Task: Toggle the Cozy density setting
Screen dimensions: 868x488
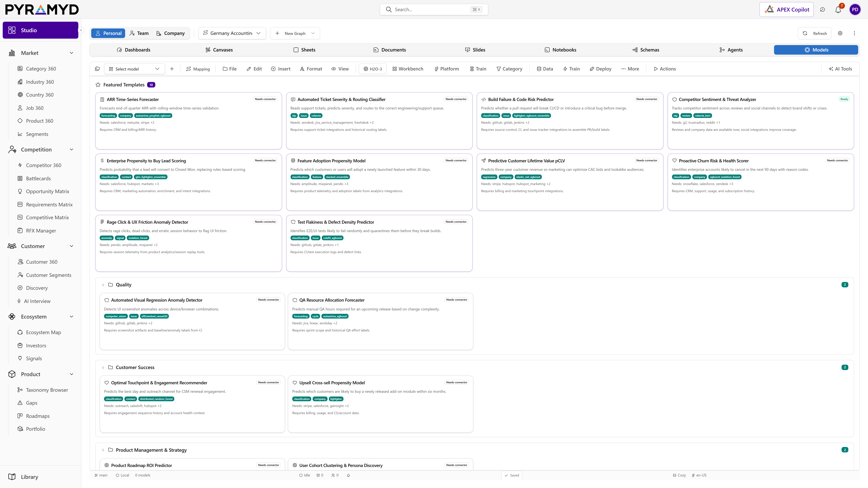Action: (x=679, y=475)
